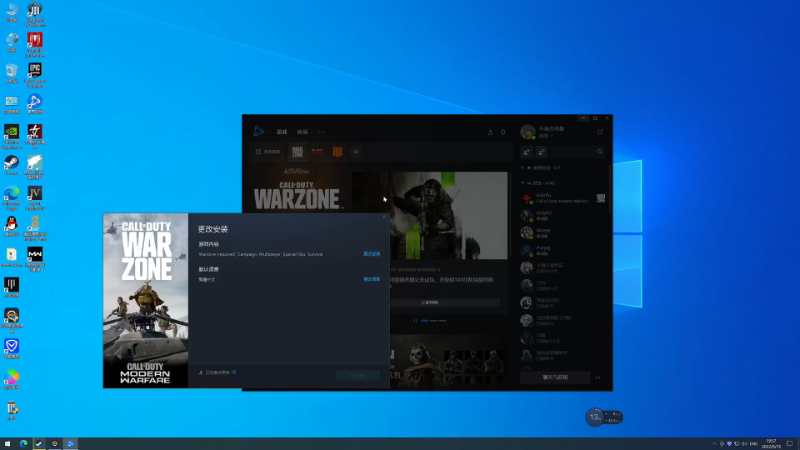Click the QR-style icon beside Evirzhu

coord(601,198)
